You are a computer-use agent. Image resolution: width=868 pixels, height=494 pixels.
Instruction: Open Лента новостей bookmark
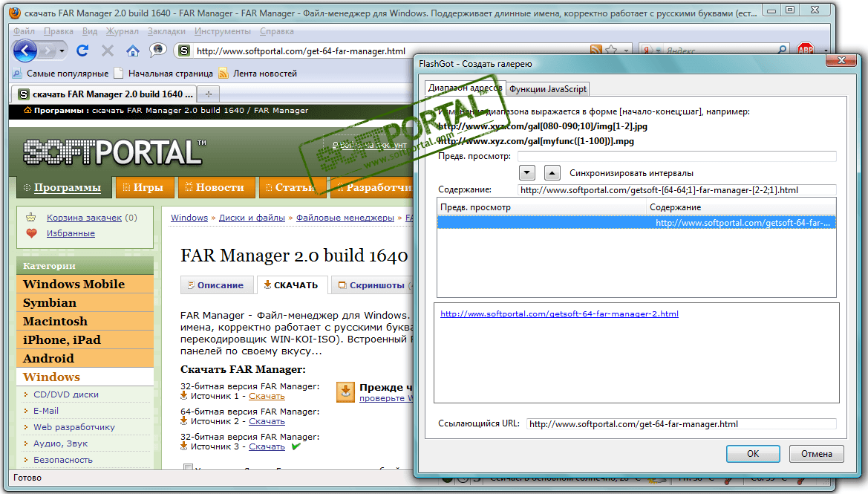pos(258,73)
